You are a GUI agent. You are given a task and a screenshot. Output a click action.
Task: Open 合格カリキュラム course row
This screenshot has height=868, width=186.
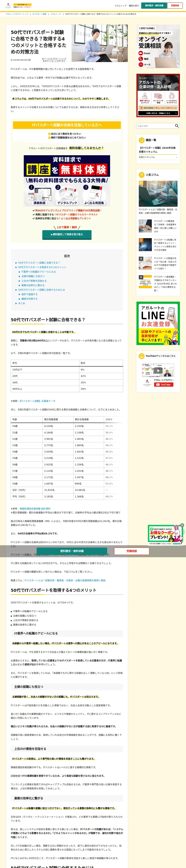click(x=158, y=157)
